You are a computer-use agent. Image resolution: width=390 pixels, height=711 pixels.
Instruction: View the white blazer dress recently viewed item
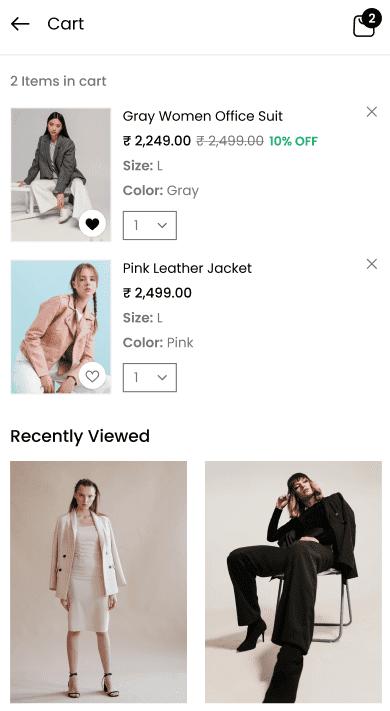coord(98,582)
